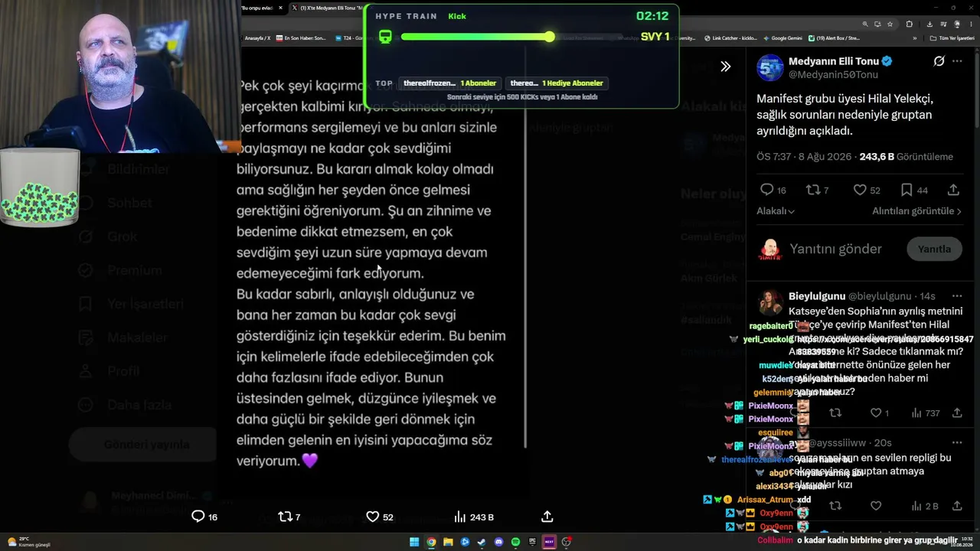980x551 pixels.
Task: Expand hidden bookmarks with double-chevron
Action: click(x=914, y=37)
